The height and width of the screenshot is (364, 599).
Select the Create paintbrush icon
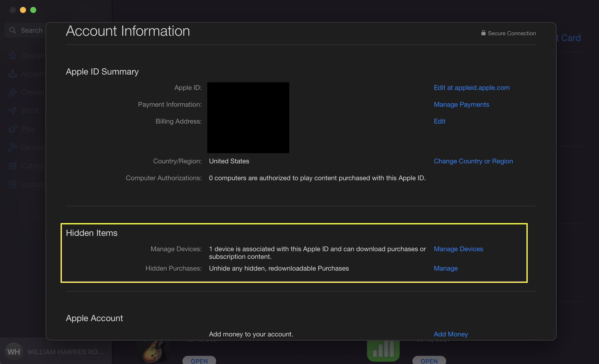tap(13, 92)
